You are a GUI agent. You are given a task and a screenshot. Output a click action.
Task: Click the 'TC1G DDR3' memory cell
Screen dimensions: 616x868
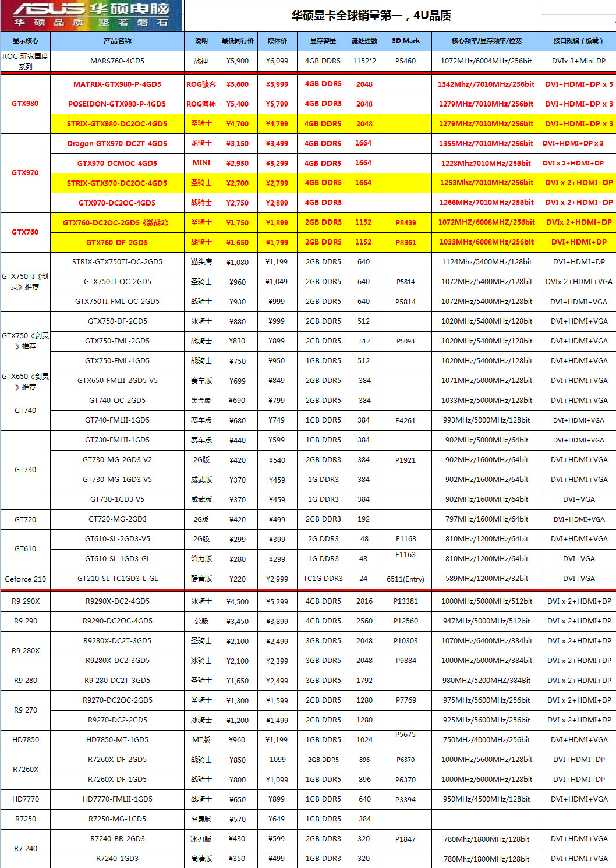(x=323, y=579)
